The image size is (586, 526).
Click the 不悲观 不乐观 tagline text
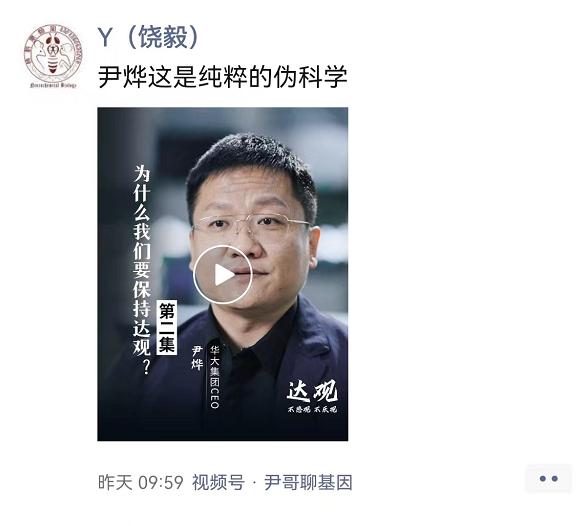click(312, 409)
